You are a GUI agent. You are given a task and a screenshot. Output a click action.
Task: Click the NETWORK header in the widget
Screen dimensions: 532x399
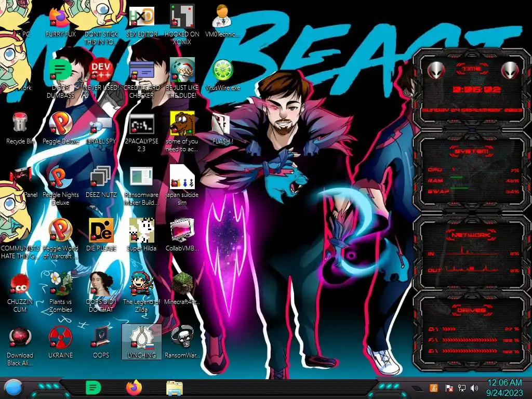(x=472, y=235)
